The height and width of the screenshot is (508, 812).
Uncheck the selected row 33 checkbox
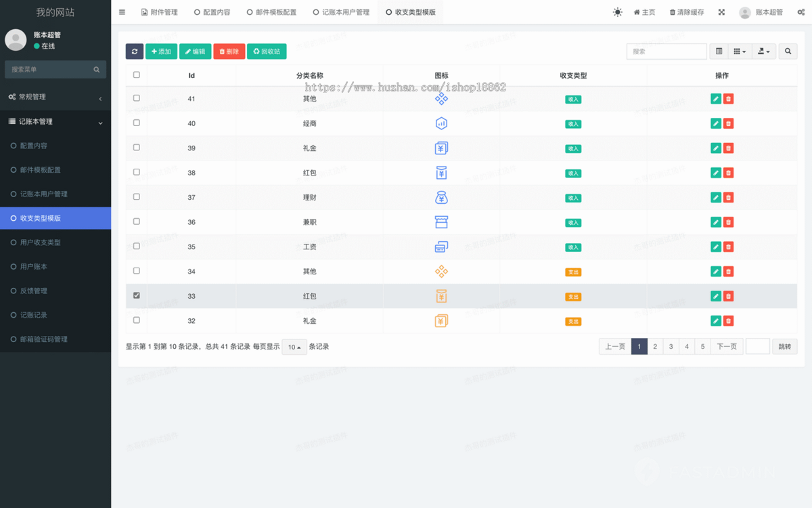click(x=136, y=296)
